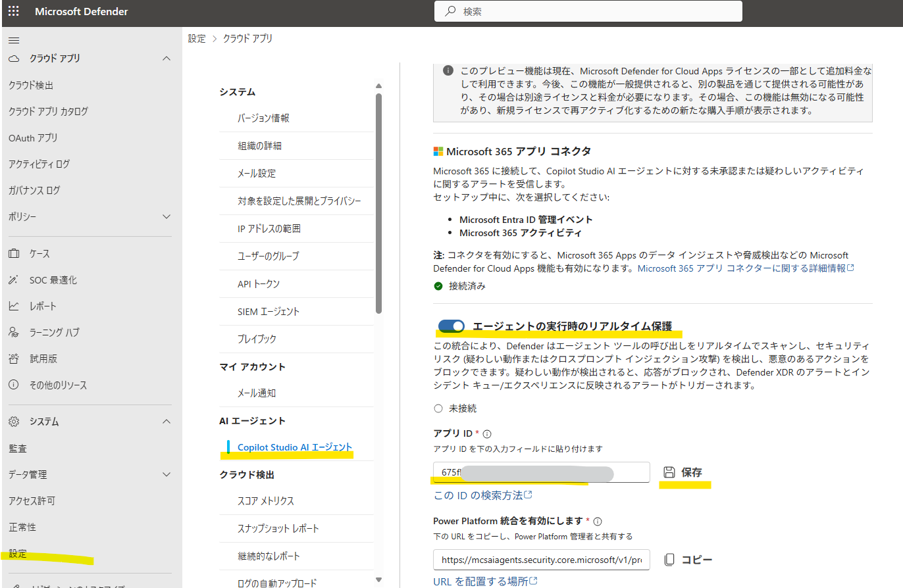Open Microsoft 365 アプリ コネクターに関する詳細情報 link
903x588 pixels.
point(746,268)
